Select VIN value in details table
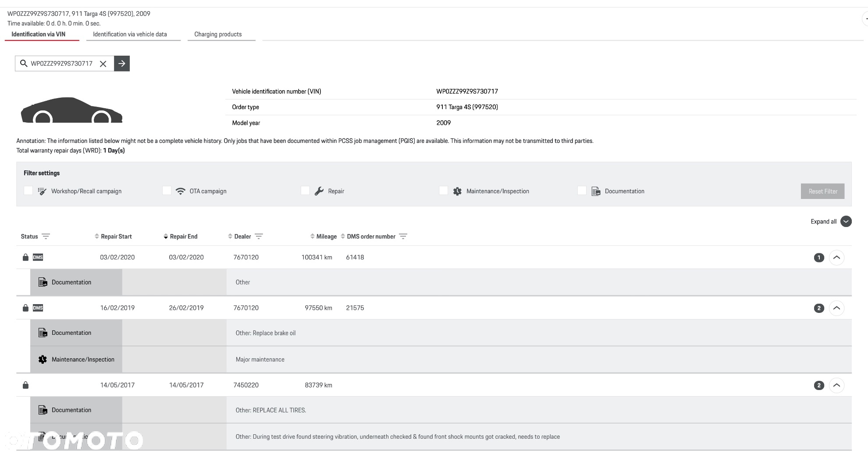 coord(467,91)
